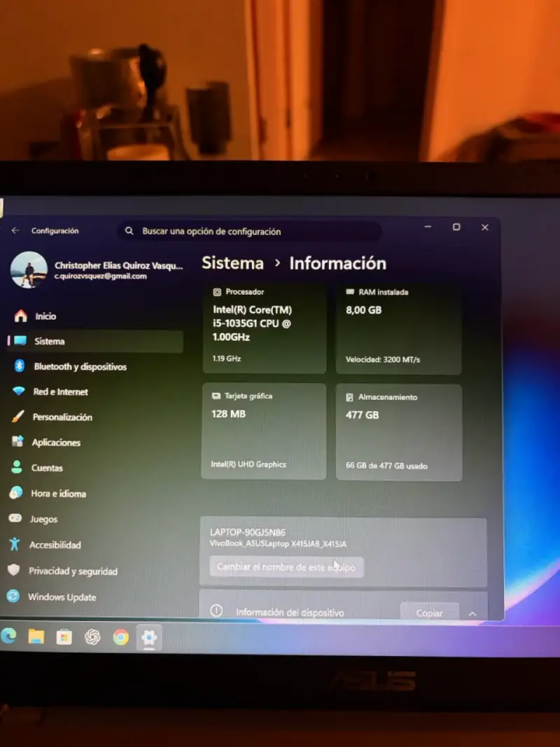This screenshot has width=560, height=747.
Task: Click Cambiar el nombre de este equipo
Action: [286, 567]
